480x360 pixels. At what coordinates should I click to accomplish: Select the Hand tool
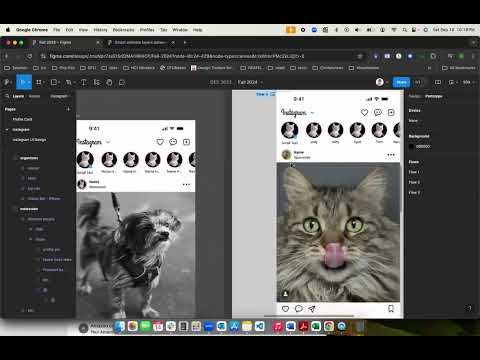[x=109, y=82]
